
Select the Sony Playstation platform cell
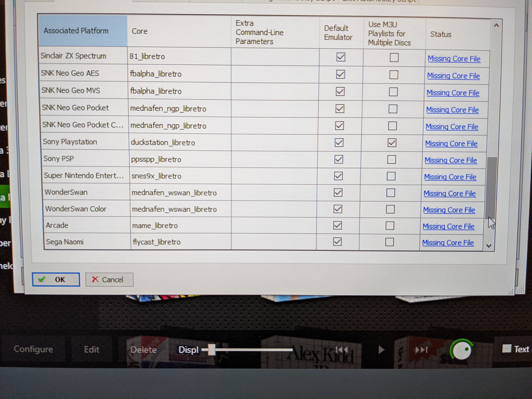[85, 142]
